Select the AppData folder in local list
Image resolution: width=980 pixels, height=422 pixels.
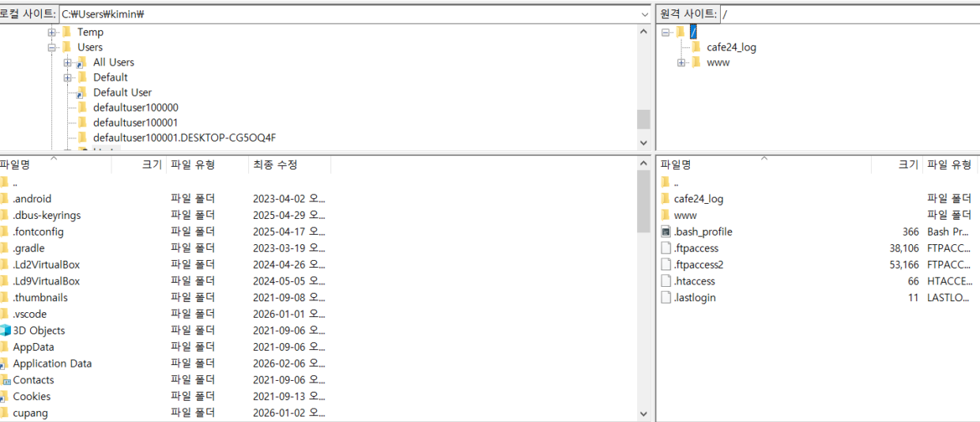coord(33,347)
